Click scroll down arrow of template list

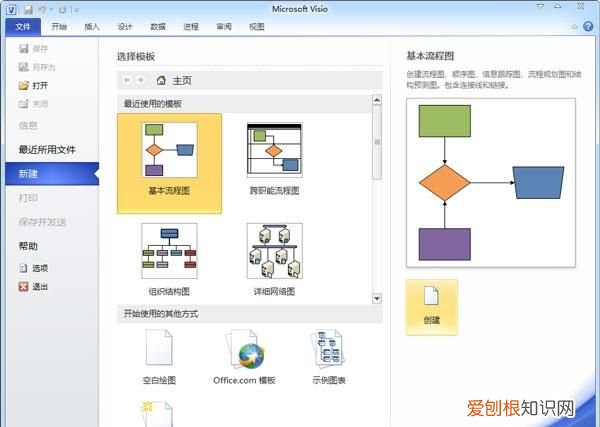click(377, 298)
